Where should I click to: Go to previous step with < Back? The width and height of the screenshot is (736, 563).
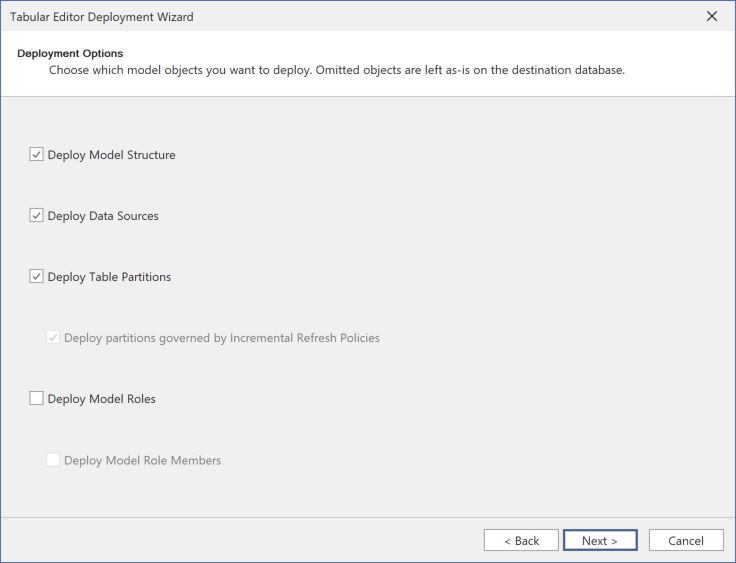pos(521,540)
